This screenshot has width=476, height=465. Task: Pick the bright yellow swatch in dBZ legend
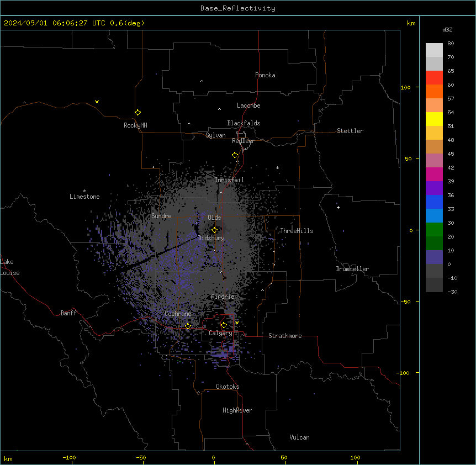pyautogui.click(x=434, y=119)
